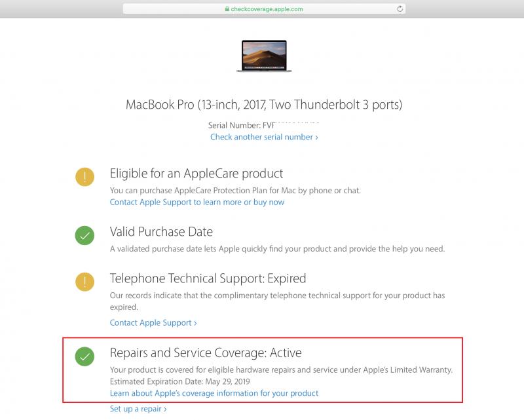Click the yellow warning icon beside Telephone Technical Support
Viewport: 524px width, 420px height.
click(x=85, y=282)
